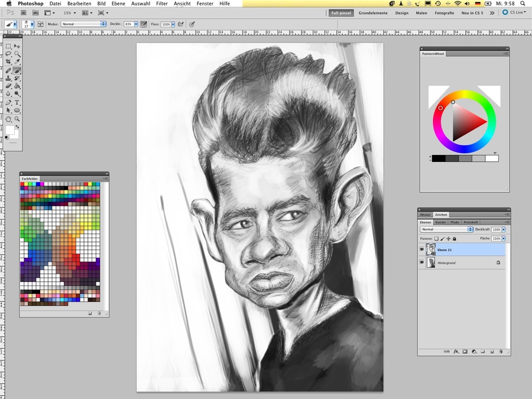Image resolution: width=532 pixels, height=399 pixels.
Task: Select the Clone Stamp tool
Action: tap(8, 78)
